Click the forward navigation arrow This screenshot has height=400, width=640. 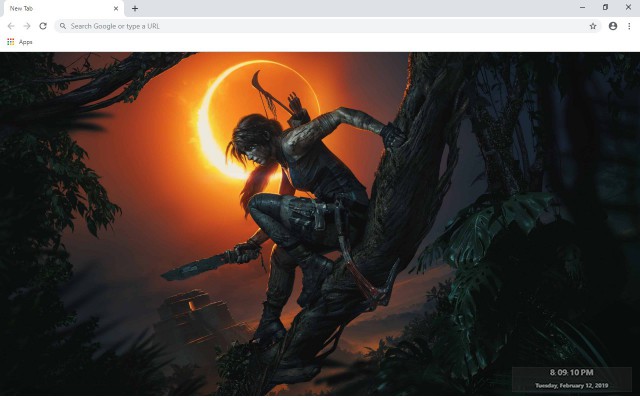[x=27, y=26]
